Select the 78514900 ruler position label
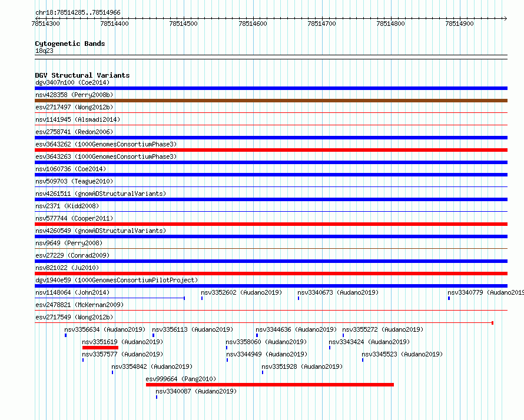 coord(459,24)
